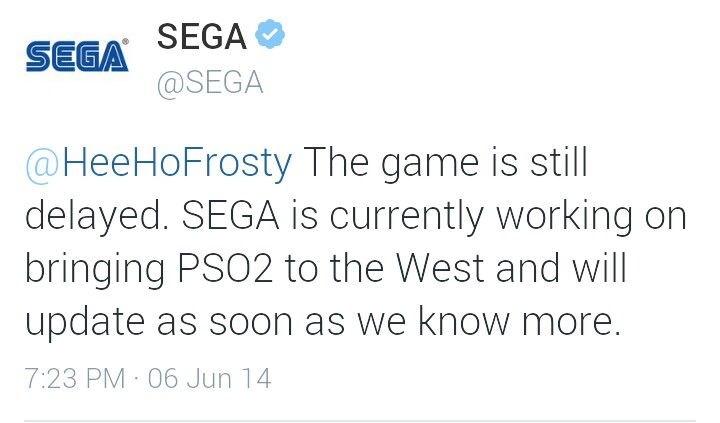Click the word bringing in the tweet
Viewport: 720px width, 423px height.
[x=95, y=270]
